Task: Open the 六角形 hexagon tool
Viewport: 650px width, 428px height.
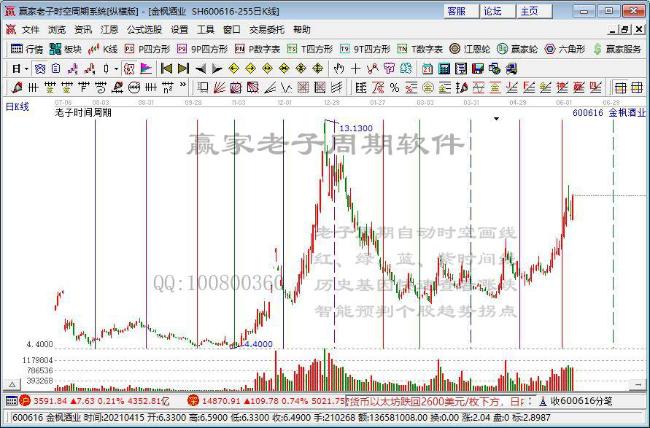Action: [x=565, y=49]
